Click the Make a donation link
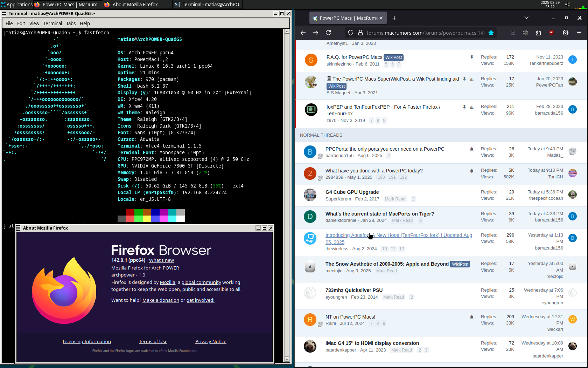This screenshot has width=588, height=368. (161, 300)
